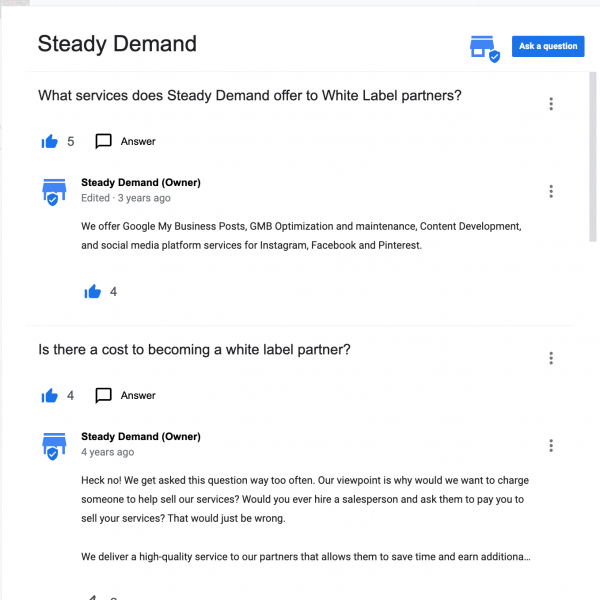Select the Answer label under the cost question
Viewport: 600px width, 600px height.
pos(138,395)
